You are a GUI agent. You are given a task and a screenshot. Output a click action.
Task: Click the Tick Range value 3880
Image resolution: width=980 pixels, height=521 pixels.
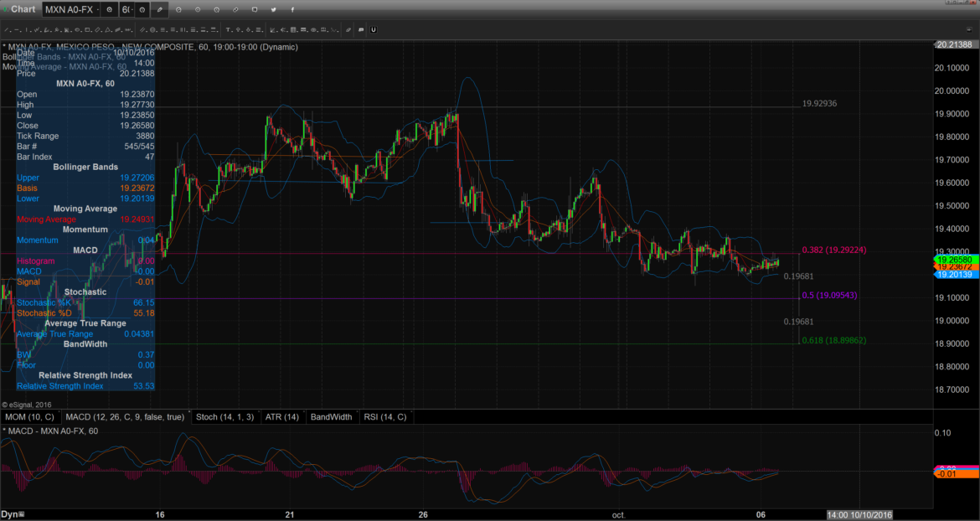144,136
